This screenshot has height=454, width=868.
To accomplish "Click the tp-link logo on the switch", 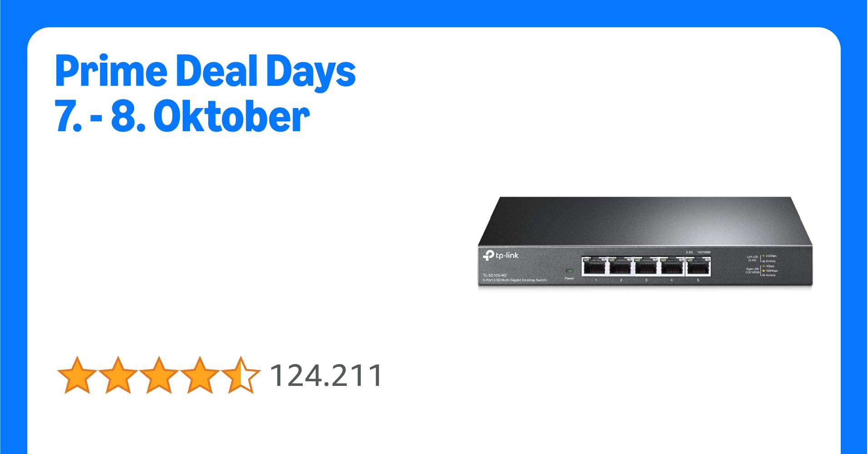I will point(500,256).
